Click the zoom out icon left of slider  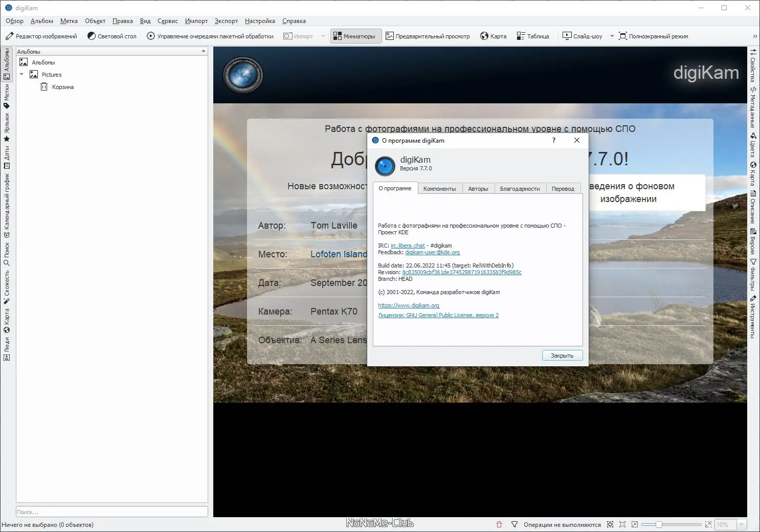(x=635, y=524)
